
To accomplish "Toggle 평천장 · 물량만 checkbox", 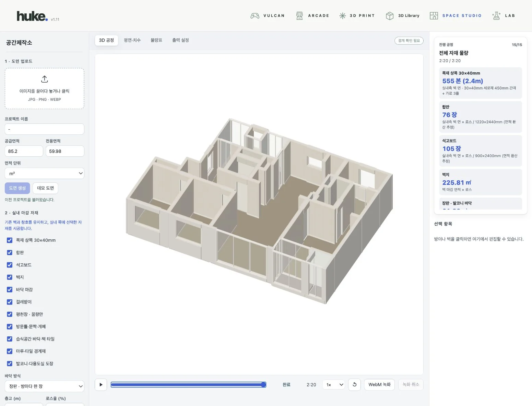I will point(10,314).
